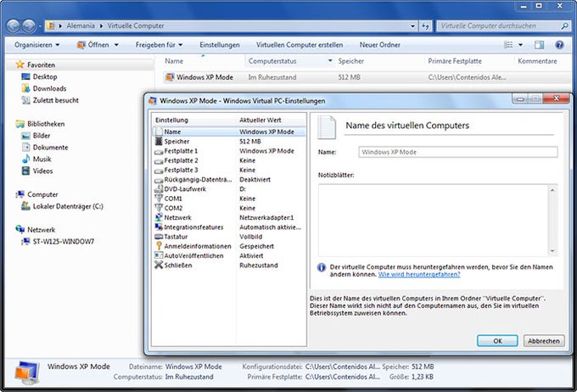Click the search magnifier icon in Explorer

point(564,25)
